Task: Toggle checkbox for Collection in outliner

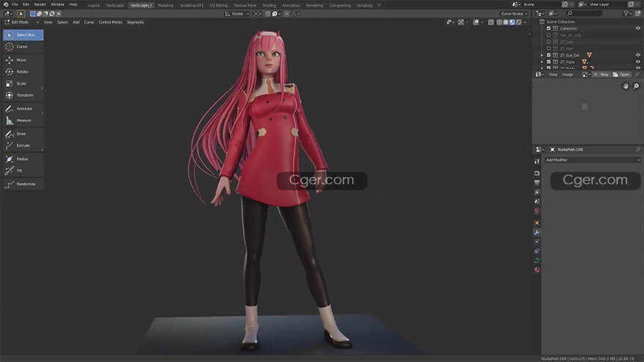Action: coord(549,29)
